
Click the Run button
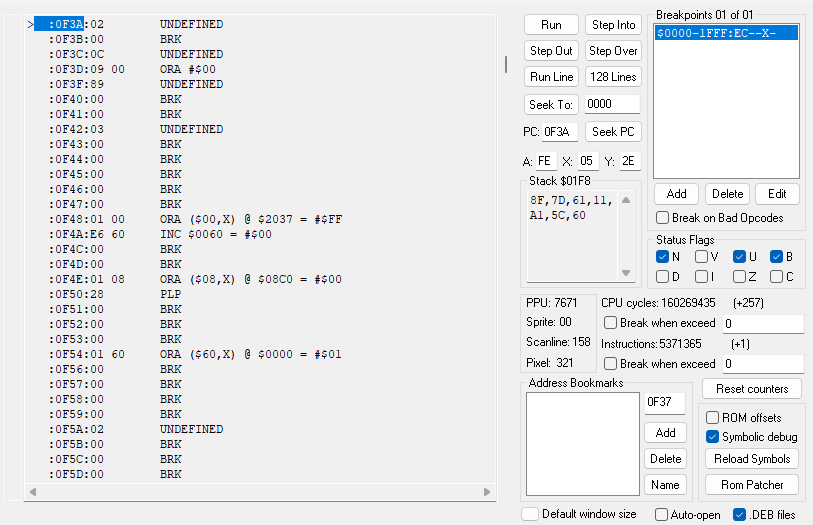[551, 25]
